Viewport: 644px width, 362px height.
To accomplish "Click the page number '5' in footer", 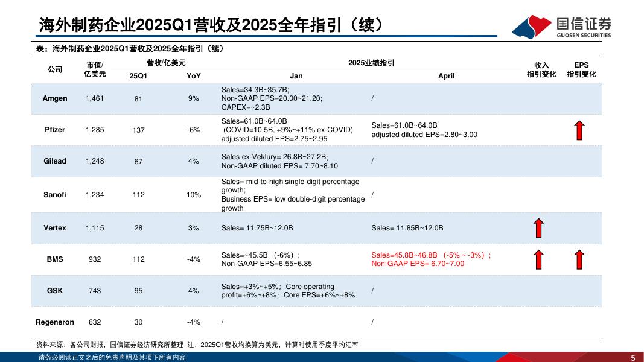I will tap(633, 358).
